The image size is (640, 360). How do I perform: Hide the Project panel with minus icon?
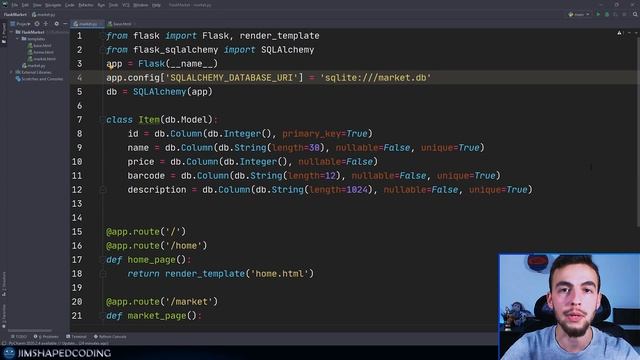pyautogui.click(x=65, y=24)
